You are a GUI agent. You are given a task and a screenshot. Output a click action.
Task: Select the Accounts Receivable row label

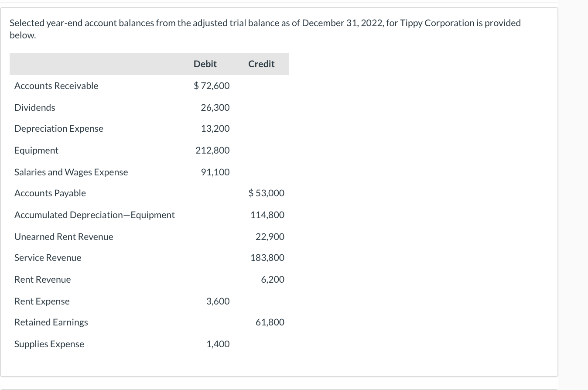point(56,86)
